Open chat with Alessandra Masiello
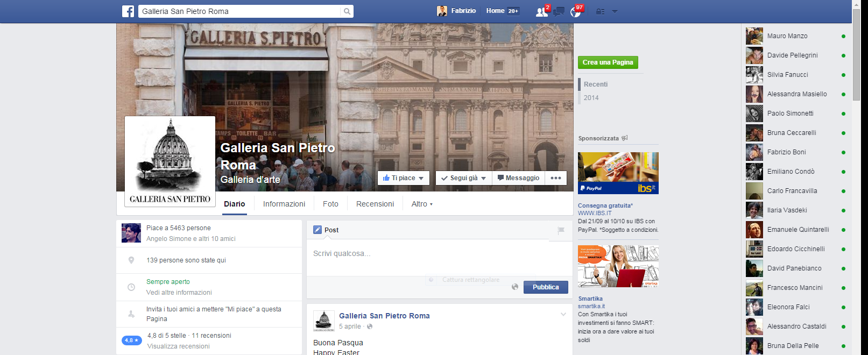This screenshot has height=355, width=868. pos(796,94)
